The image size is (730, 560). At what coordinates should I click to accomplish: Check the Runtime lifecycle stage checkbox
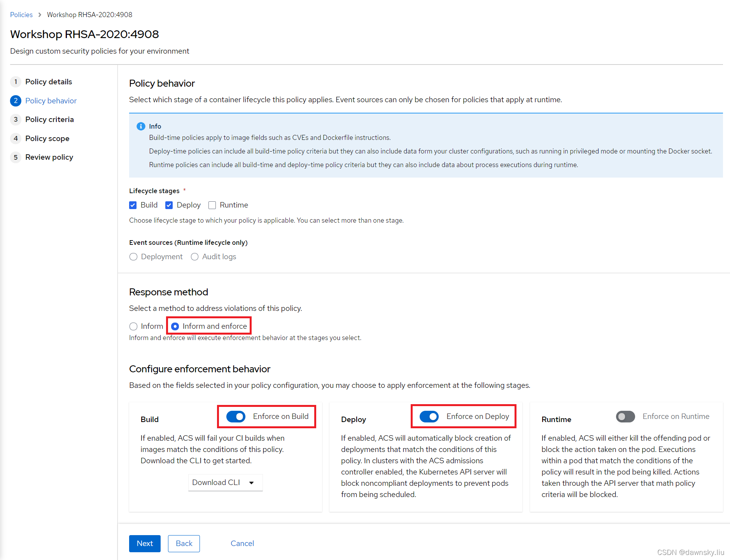212,205
